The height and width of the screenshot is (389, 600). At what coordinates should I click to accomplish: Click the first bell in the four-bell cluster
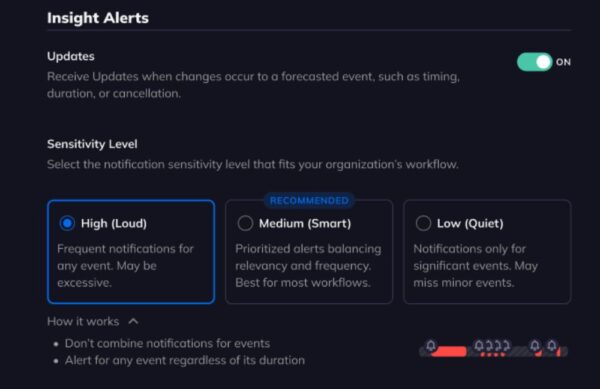[479, 346]
